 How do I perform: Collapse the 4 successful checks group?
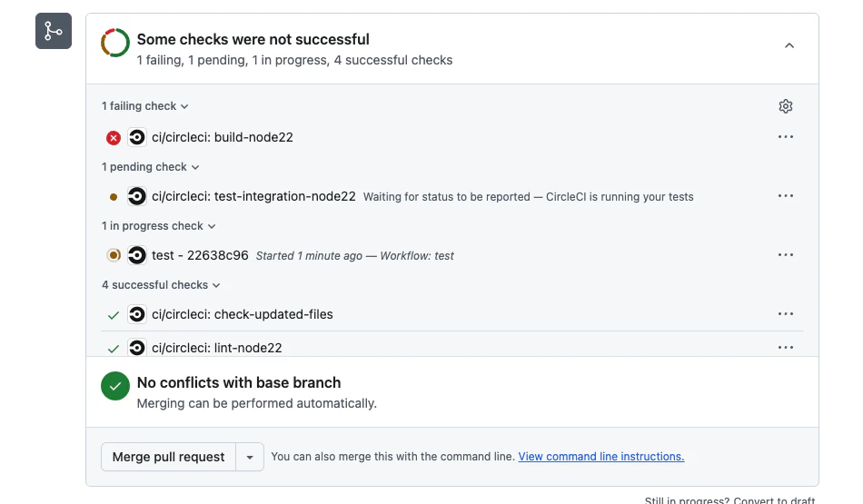tap(161, 285)
